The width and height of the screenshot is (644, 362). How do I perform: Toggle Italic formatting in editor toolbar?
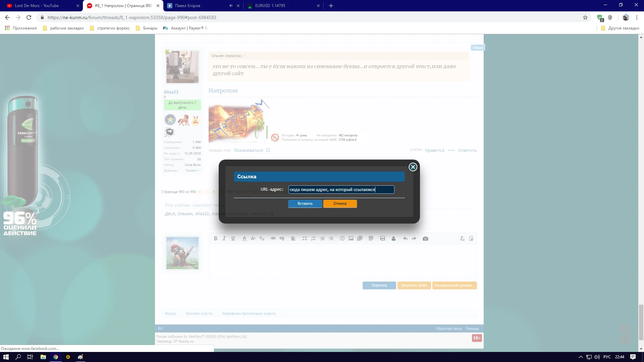click(224, 238)
